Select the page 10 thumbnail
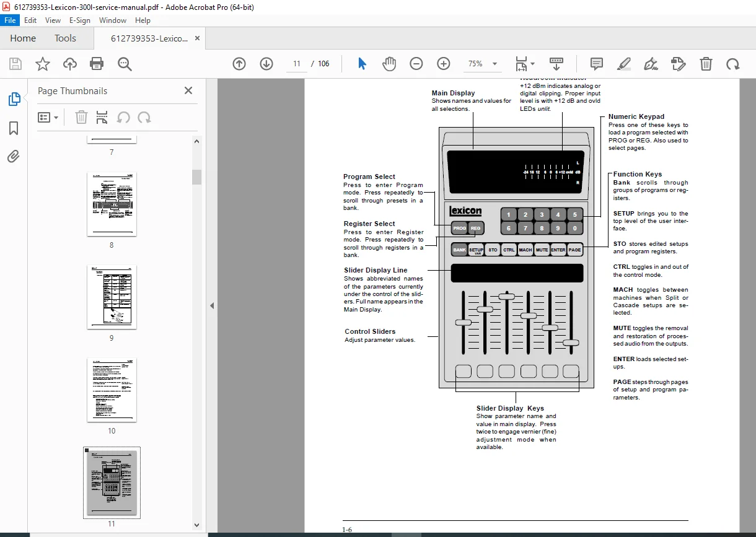This screenshot has height=537, width=756. coord(112,390)
